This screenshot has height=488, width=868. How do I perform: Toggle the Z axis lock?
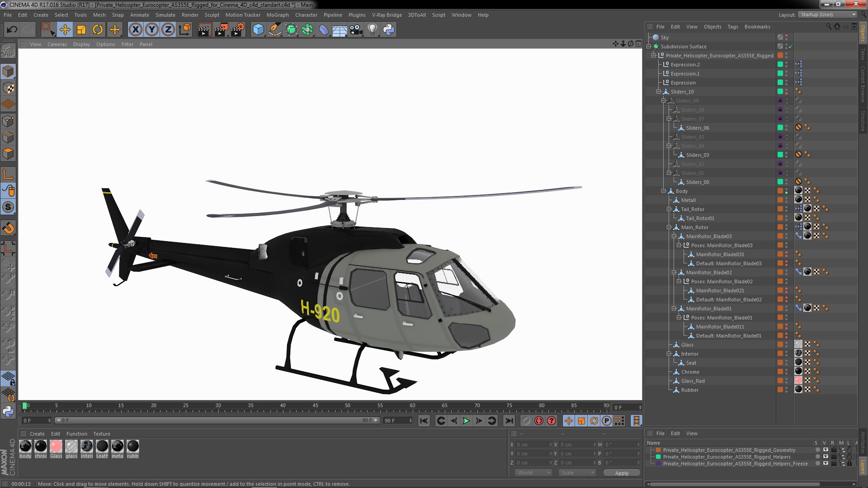point(168,30)
